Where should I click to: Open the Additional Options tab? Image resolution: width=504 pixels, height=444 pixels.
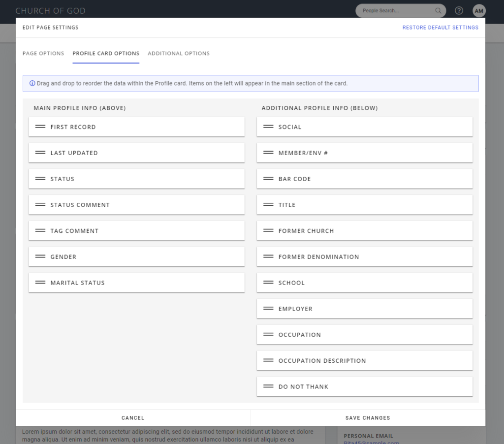coord(179,53)
